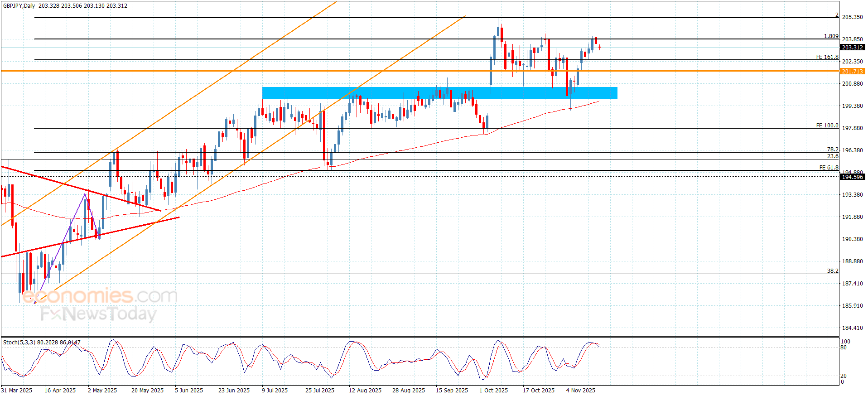The image size is (868, 396).
Task: Select the FE 161.8 Fibonacci label
Action: [827, 57]
